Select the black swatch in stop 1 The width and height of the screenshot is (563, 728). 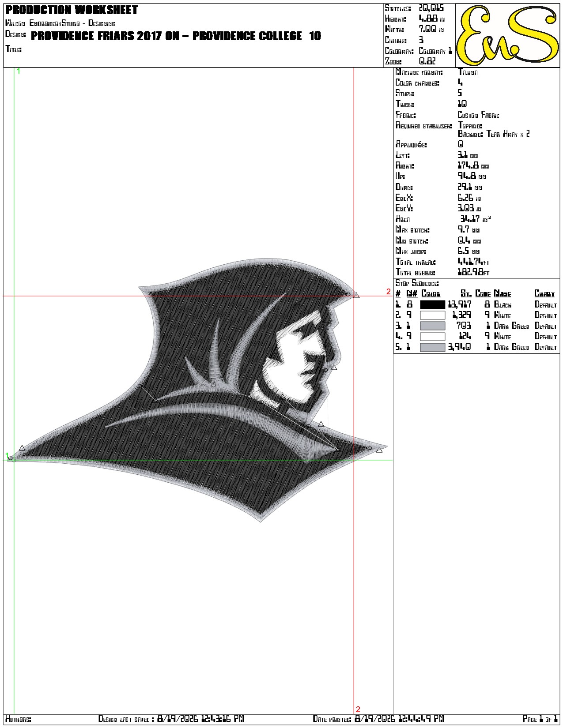pos(432,304)
